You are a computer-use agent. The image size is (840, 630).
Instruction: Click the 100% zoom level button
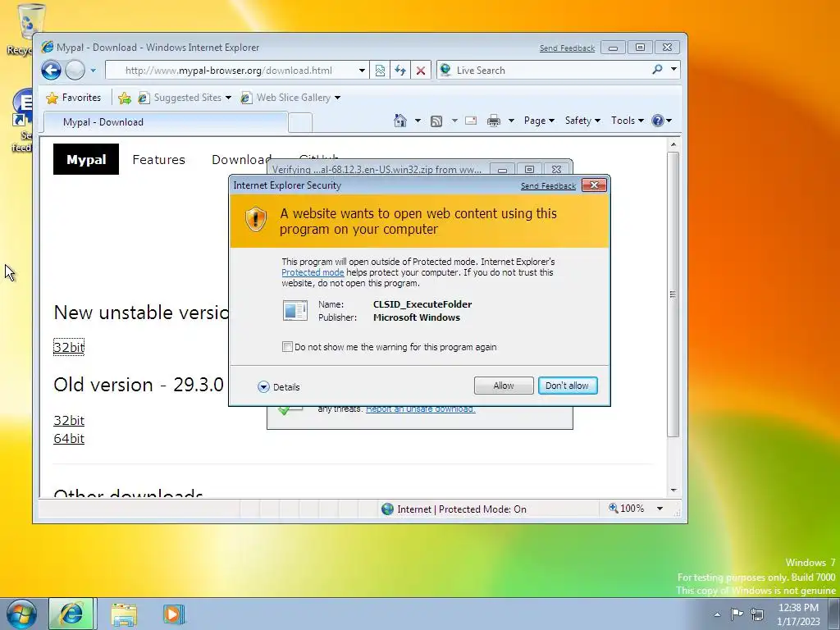click(627, 509)
